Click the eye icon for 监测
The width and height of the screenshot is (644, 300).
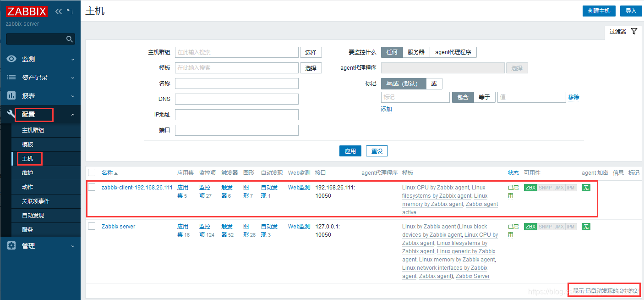(x=11, y=59)
